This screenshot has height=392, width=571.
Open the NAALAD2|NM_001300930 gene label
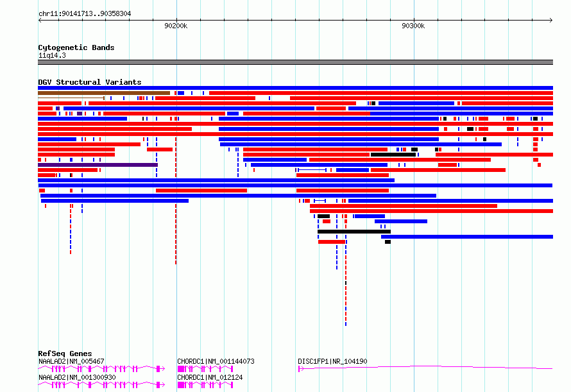point(77,377)
